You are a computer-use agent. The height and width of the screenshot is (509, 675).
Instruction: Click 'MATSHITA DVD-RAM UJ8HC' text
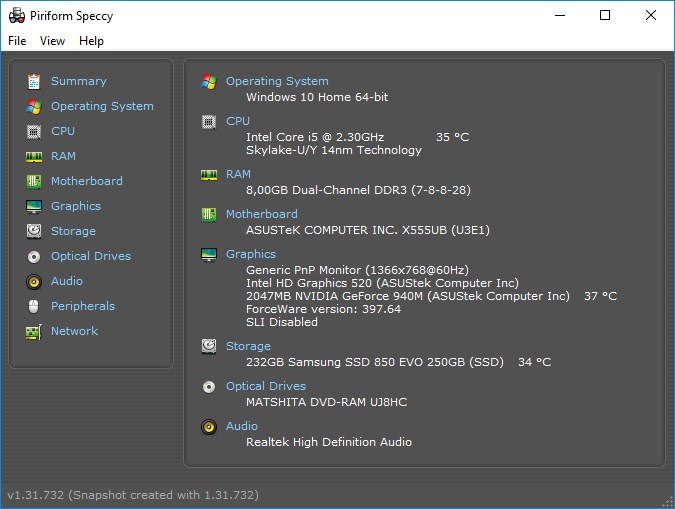pyautogui.click(x=326, y=402)
